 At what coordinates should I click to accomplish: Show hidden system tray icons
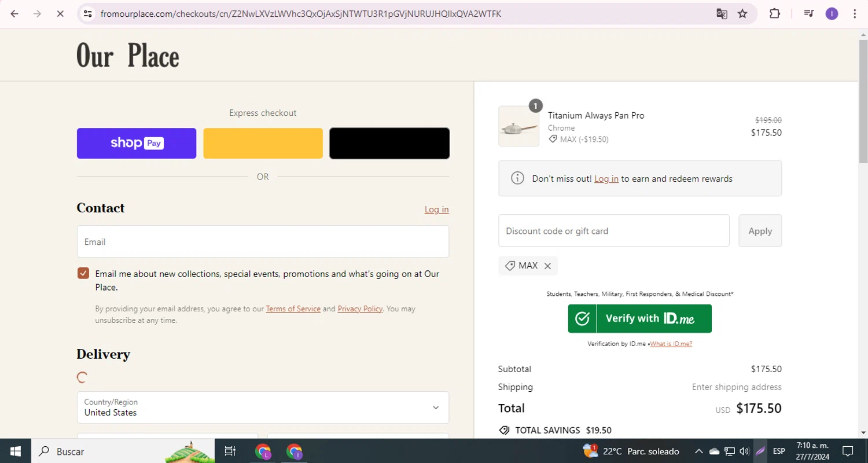coord(699,451)
